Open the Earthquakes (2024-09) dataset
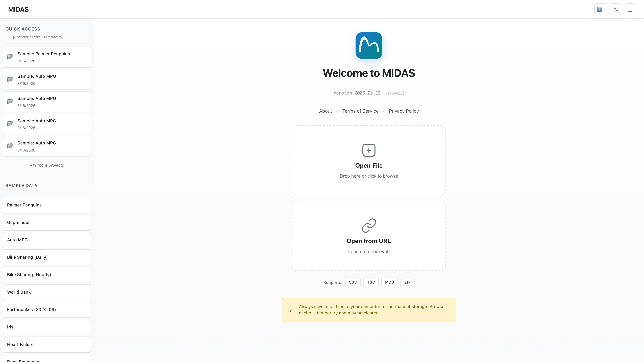Screen dimensions: 644x362 [46, 310]
